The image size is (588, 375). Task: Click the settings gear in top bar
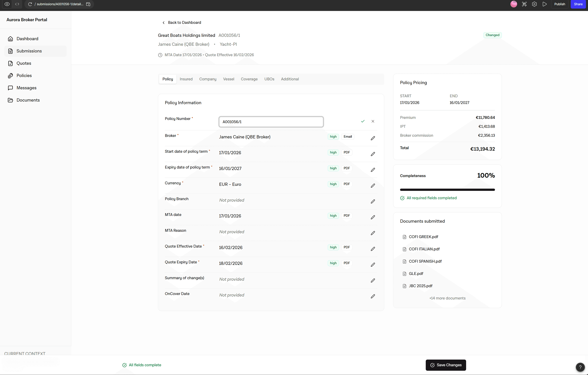(534, 4)
